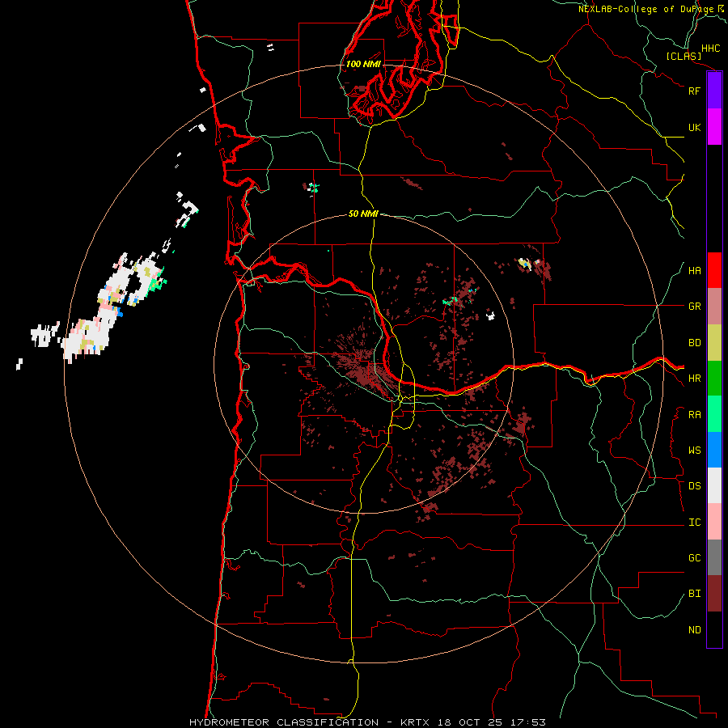Click the RF purple legend swatch
Image resolution: width=728 pixels, height=728 pixels.
tap(714, 91)
